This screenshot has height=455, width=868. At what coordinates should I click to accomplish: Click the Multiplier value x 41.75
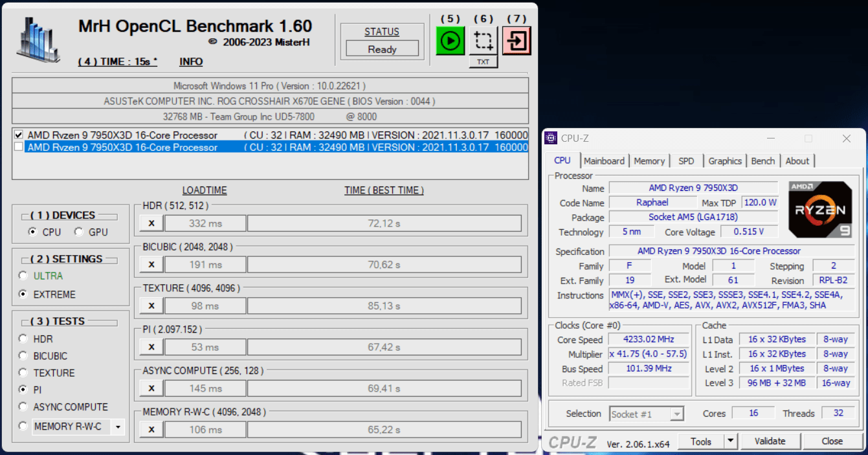649,354
